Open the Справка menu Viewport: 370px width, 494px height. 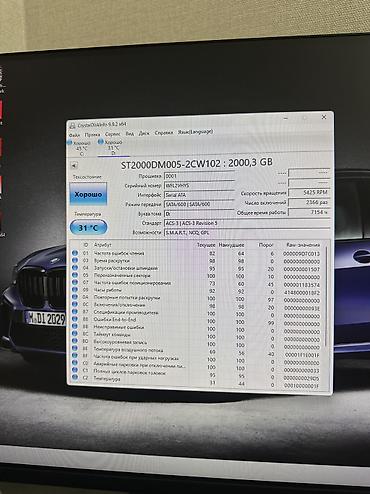click(x=164, y=133)
